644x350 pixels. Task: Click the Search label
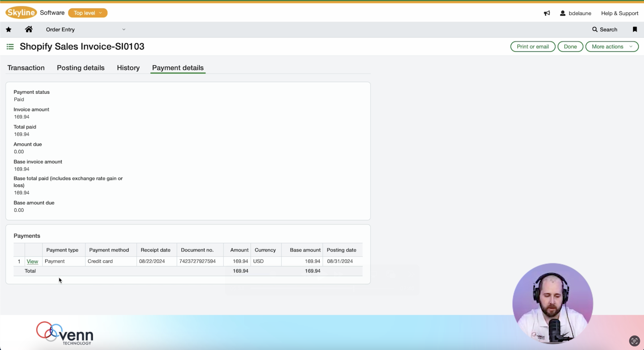[608, 29]
